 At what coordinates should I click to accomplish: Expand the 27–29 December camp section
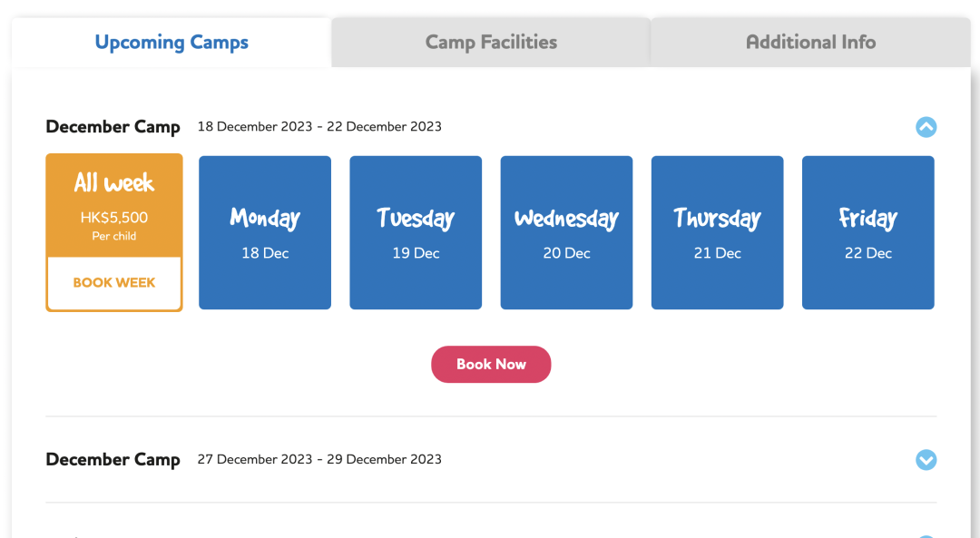(926, 460)
